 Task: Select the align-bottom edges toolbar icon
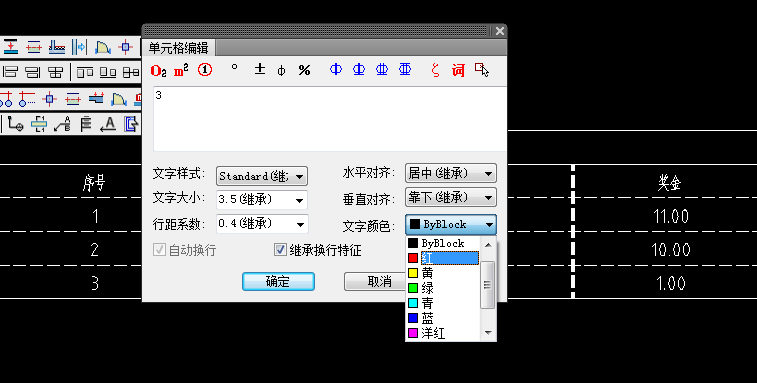pyautogui.click(x=108, y=72)
